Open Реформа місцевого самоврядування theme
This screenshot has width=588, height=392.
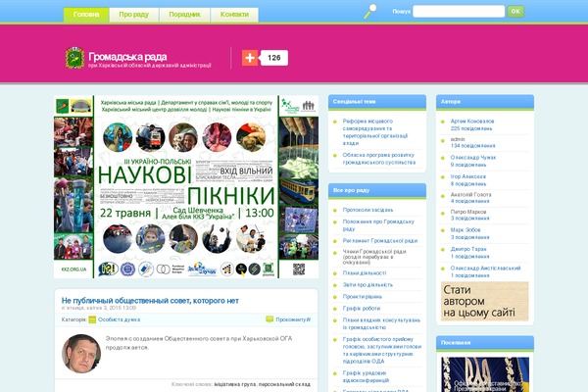[x=375, y=132]
